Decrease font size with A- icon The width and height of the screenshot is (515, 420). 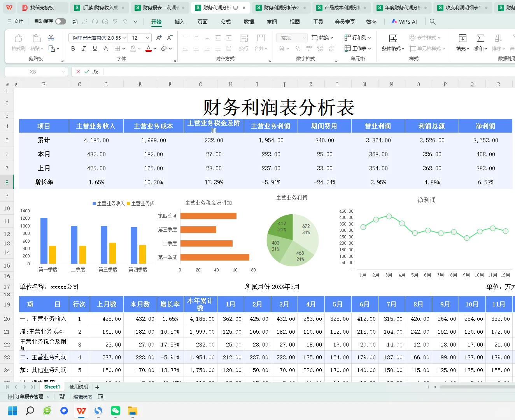point(170,38)
